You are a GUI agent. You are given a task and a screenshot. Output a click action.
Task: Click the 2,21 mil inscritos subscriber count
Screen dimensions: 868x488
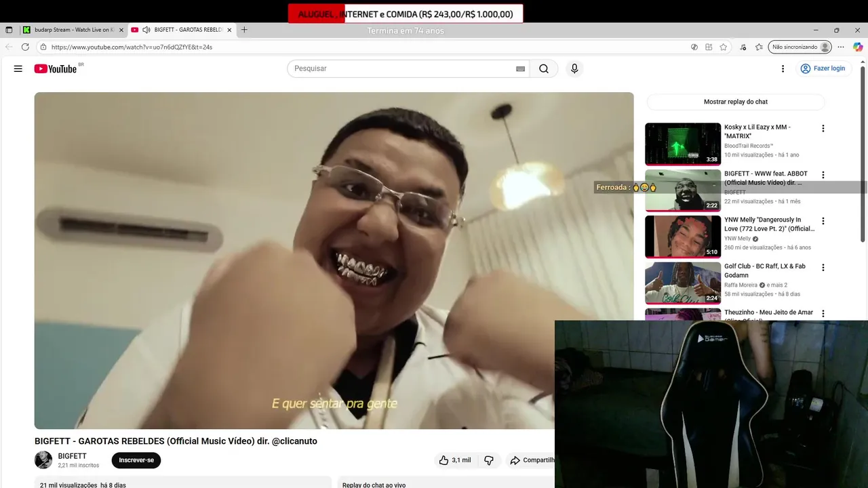coord(79,466)
